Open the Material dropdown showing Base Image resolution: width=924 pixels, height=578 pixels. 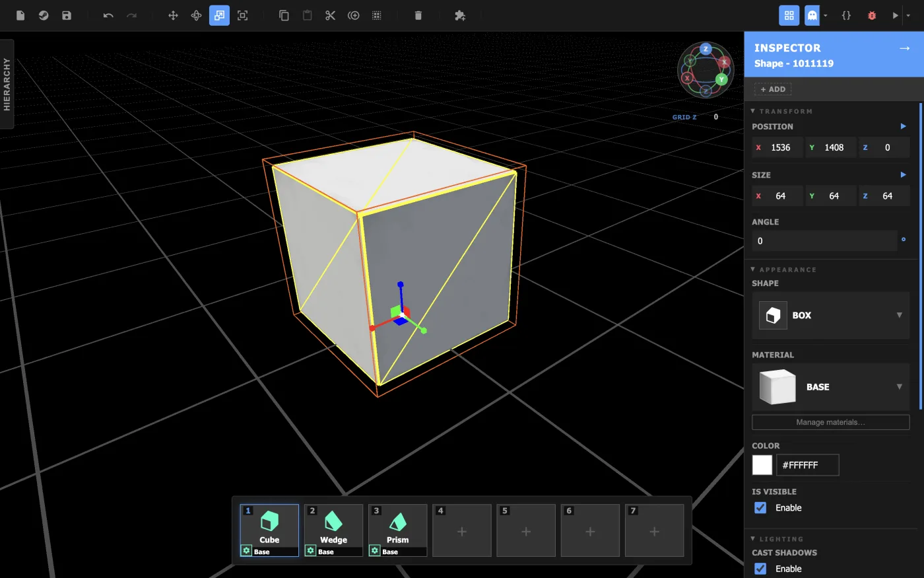(x=830, y=386)
